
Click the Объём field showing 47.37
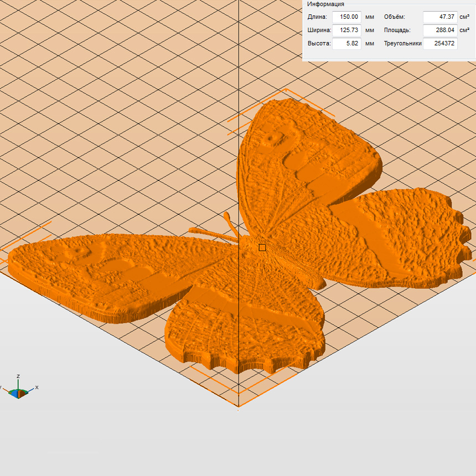(x=440, y=17)
